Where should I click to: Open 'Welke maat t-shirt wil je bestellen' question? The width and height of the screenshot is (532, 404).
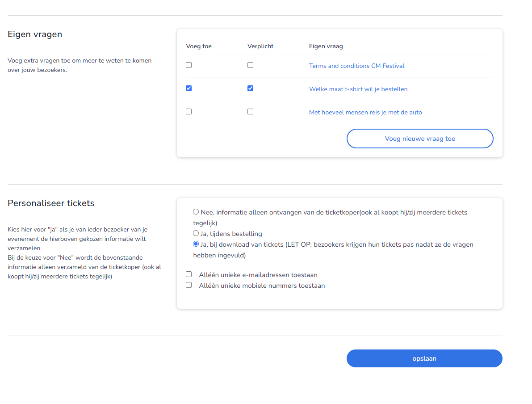pos(358,89)
